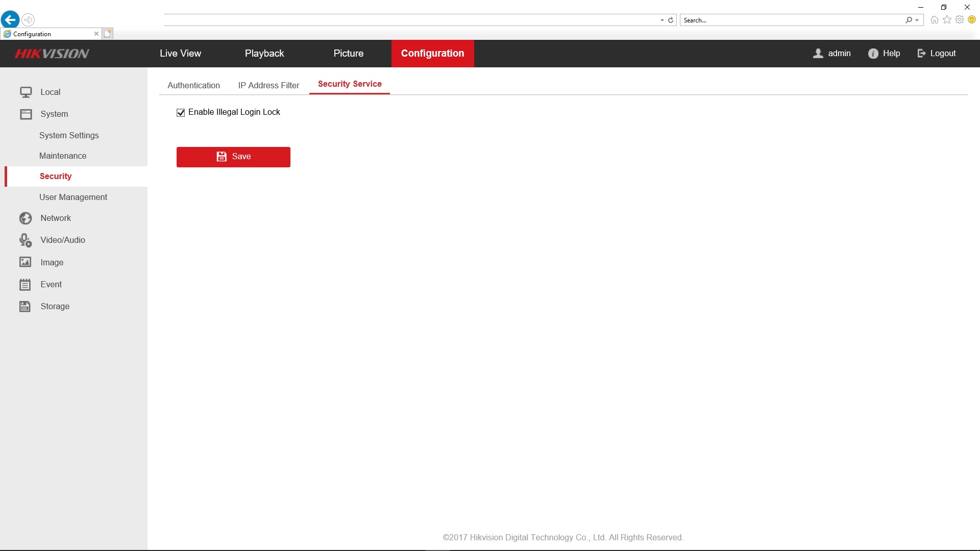
Task: Open the IP Address Filter tab
Action: pos(268,86)
